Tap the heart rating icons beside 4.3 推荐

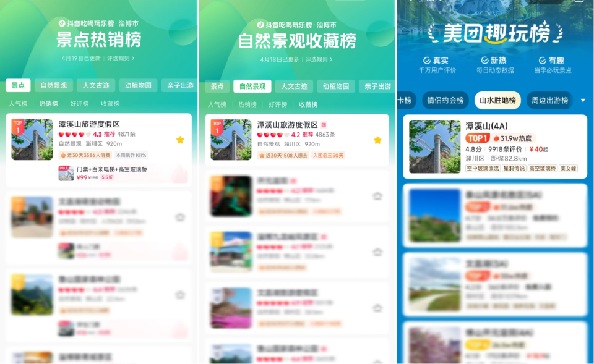(75, 134)
